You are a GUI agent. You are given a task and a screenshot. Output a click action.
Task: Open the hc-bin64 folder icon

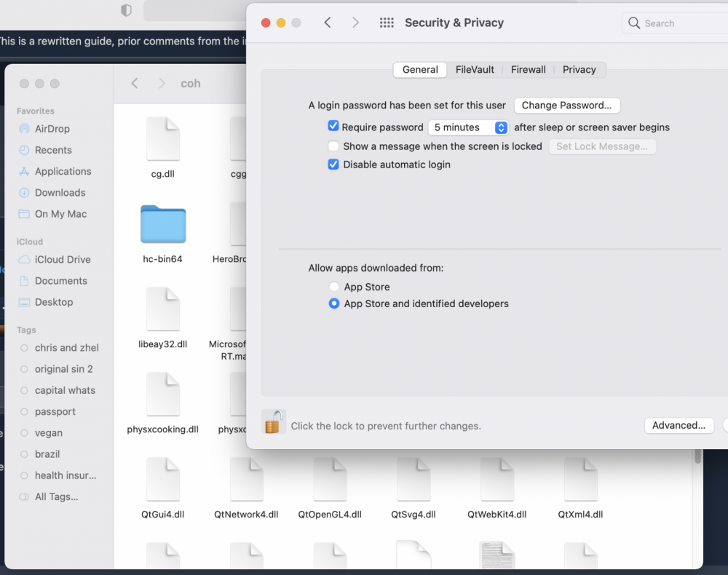coord(163,224)
